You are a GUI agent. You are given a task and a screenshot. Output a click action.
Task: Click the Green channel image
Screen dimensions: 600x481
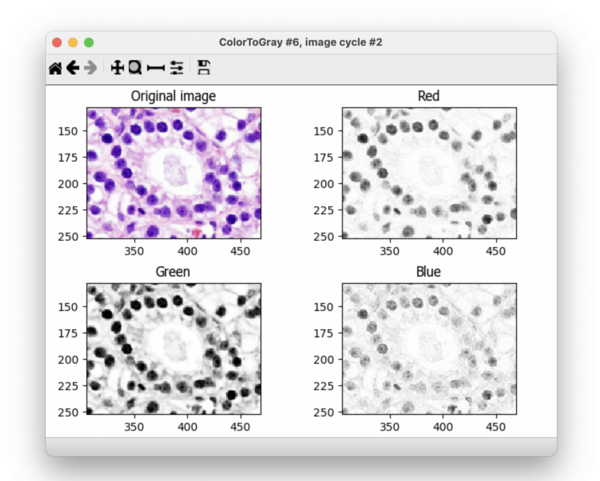tap(174, 348)
